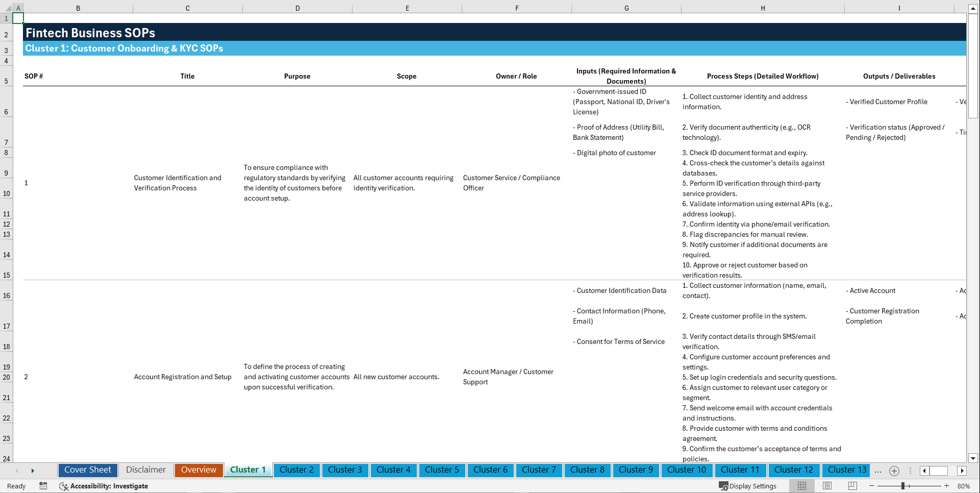The width and height of the screenshot is (980, 493).
Task: Click the Zoom In plus button
Action: point(946,486)
